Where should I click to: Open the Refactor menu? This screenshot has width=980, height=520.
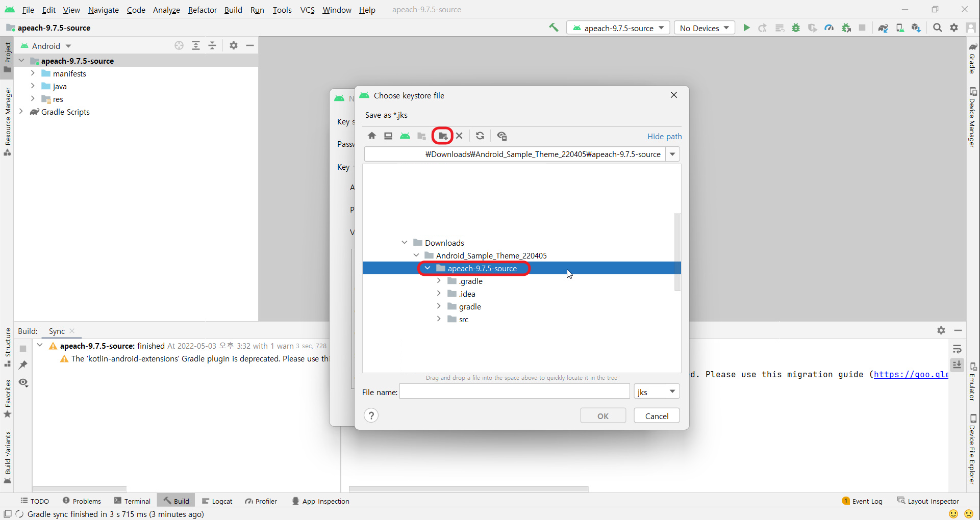coord(202,10)
